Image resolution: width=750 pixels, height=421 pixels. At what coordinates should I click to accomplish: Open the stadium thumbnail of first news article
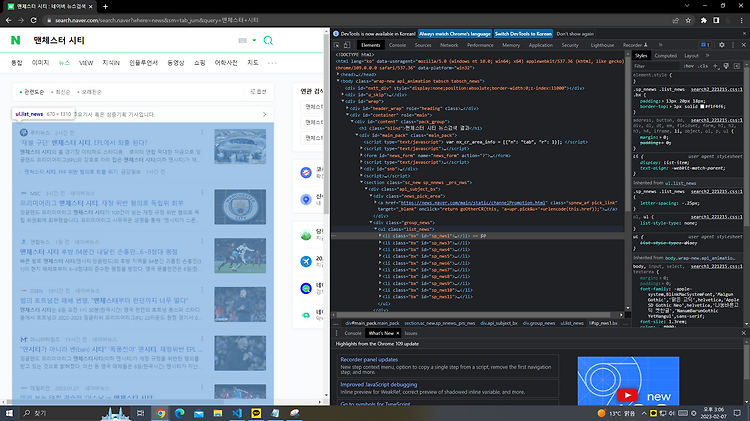[x=240, y=146]
